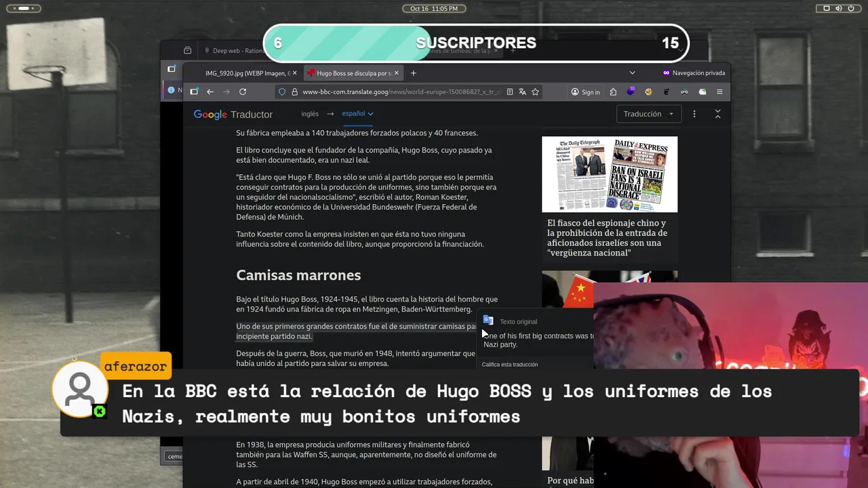Open the target language español dropdown

pyautogui.click(x=357, y=114)
